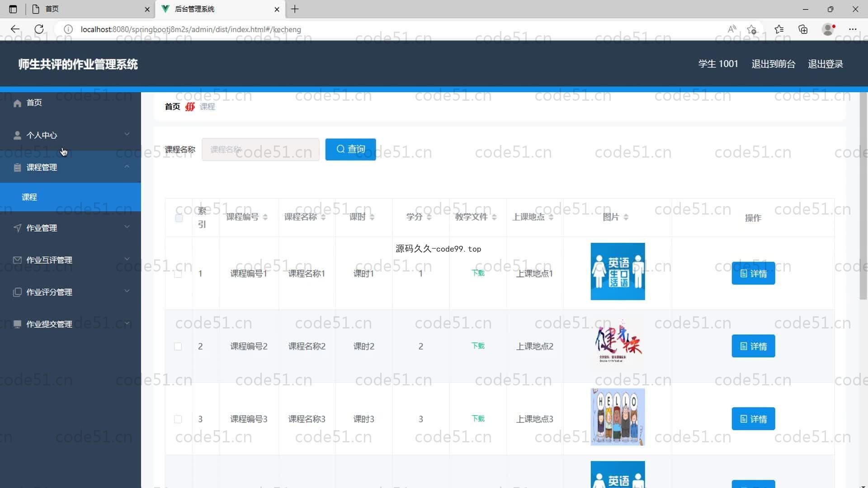Screen dimensions: 868x488
Task: Expand the 个人中心 menu chevron
Action: 127,134
